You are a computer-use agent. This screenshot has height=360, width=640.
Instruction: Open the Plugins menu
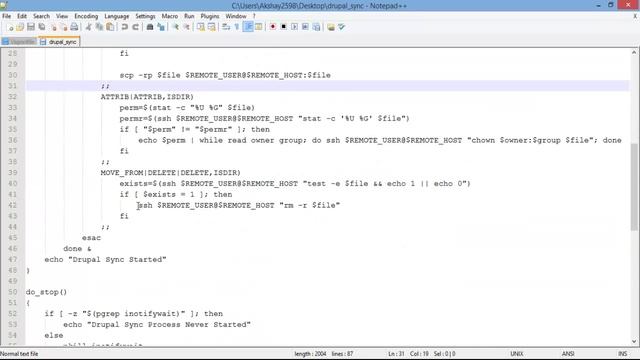tap(210, 16)
